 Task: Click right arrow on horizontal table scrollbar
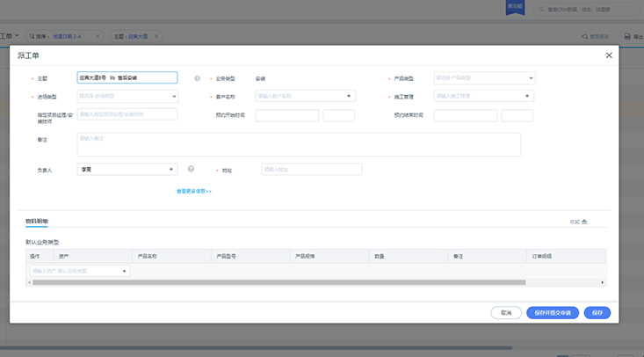(x=602, y=282)
